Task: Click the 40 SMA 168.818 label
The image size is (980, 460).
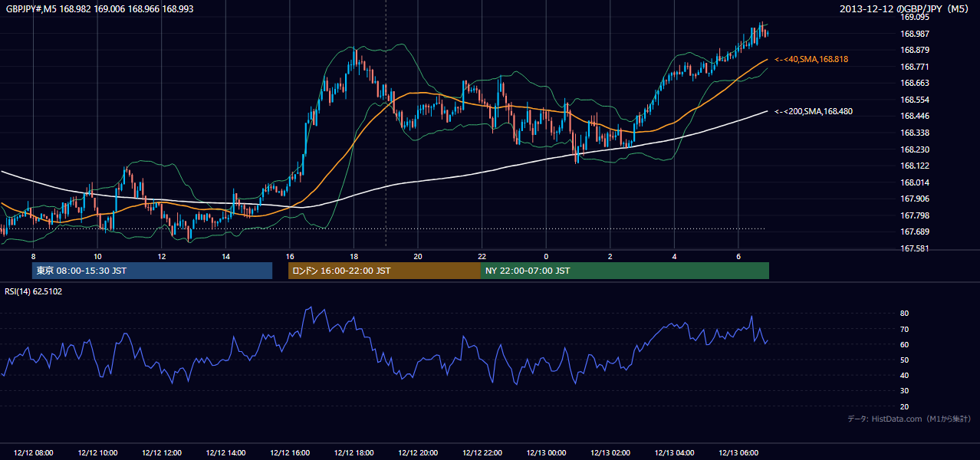Action: click(x=811, y=59)
